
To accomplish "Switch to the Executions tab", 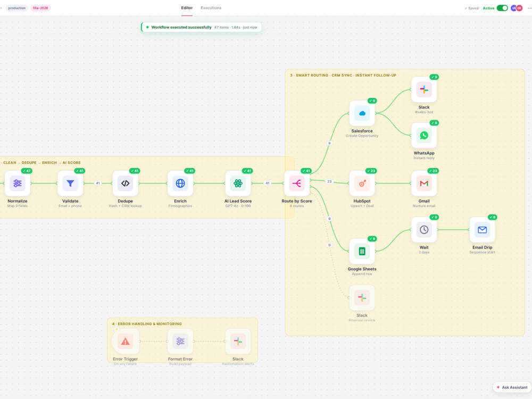I will (211, 8).
